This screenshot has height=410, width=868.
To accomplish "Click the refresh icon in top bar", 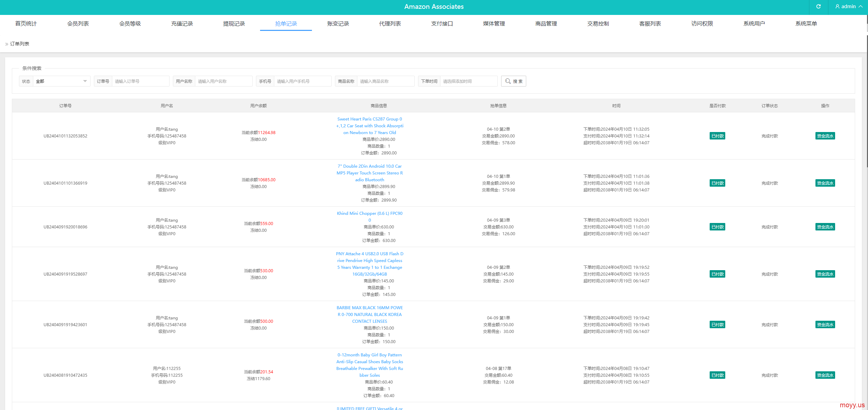I will (x=818, y=6).
